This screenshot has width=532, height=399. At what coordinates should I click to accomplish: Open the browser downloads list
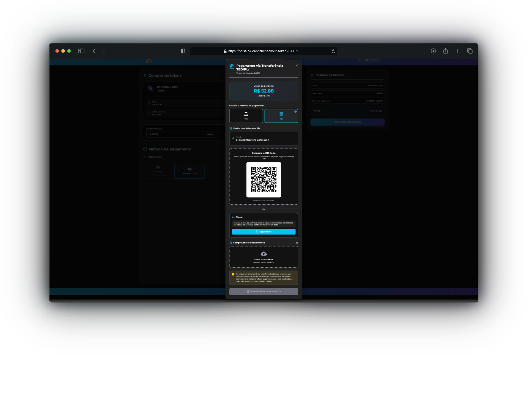433,51
